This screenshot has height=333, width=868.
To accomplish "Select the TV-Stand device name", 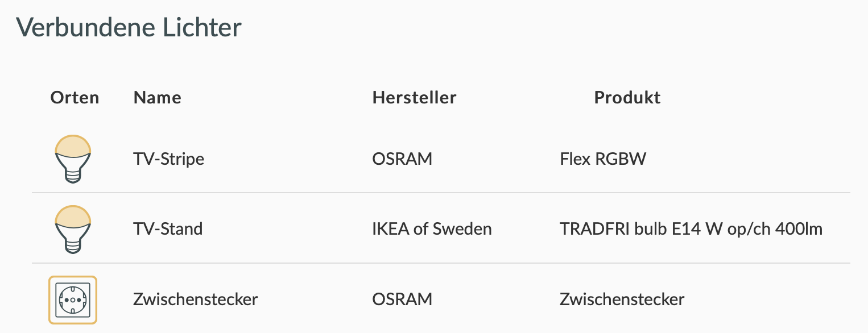I will (x=168, y=229).
